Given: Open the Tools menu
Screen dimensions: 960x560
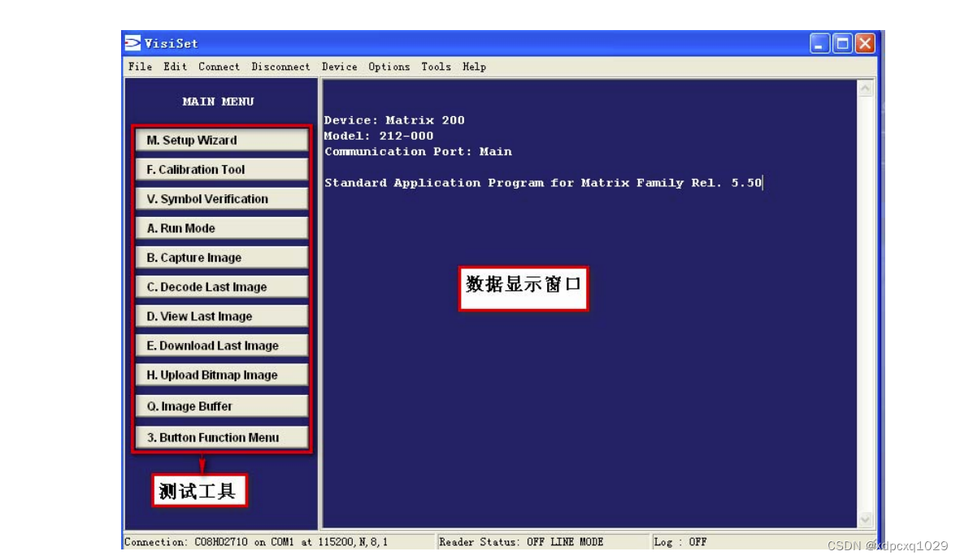Looking at the screenshot, I should [437, 67].
